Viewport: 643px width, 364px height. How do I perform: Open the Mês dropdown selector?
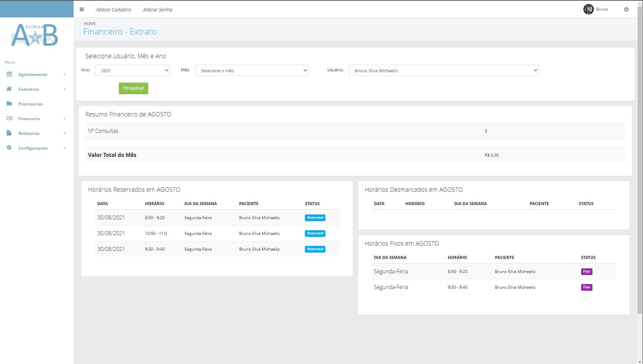(x=252, y=70)
